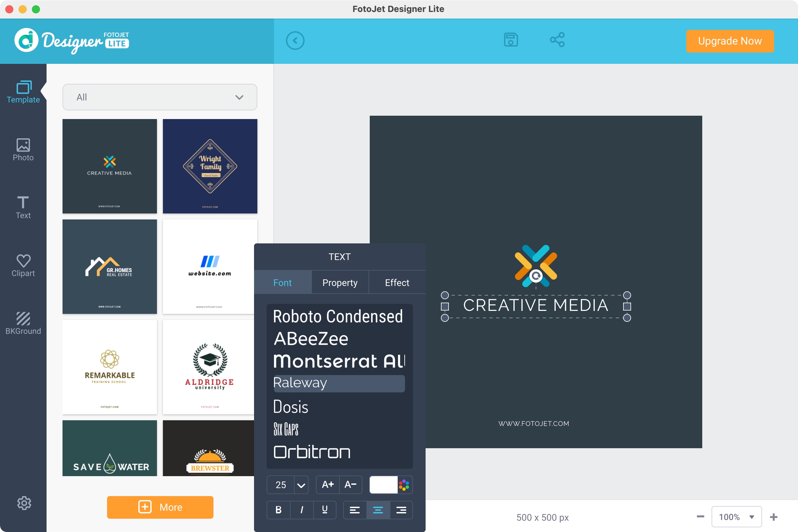Image resolution: width=798 pixels, height=532 pixels.
Task: Click back navigation arrow button
Action: click(295, 40)
